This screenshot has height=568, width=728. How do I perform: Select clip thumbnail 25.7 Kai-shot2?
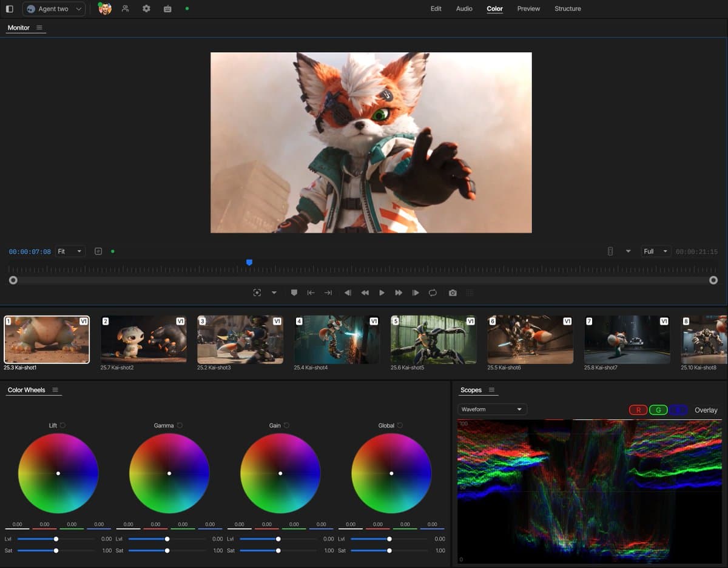click(144, 339)
